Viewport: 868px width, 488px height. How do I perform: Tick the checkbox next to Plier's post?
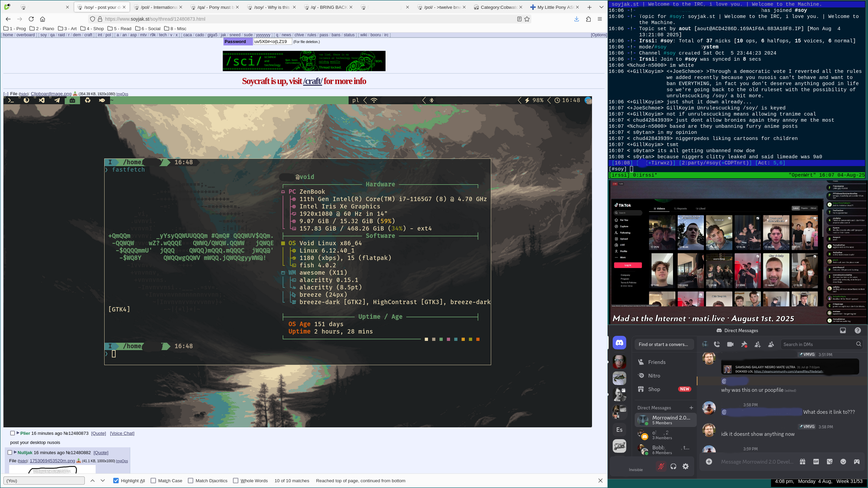pos(13,433)
